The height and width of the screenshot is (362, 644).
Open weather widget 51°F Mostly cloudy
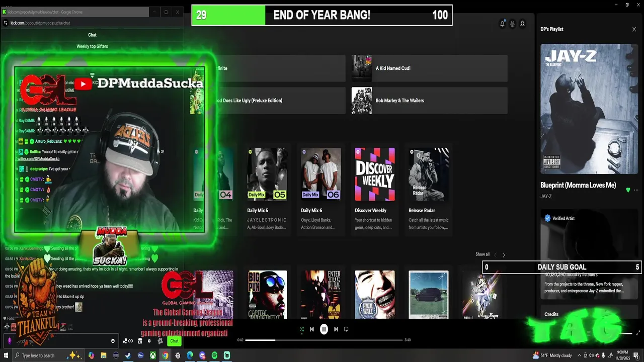[x=552, y=355]
